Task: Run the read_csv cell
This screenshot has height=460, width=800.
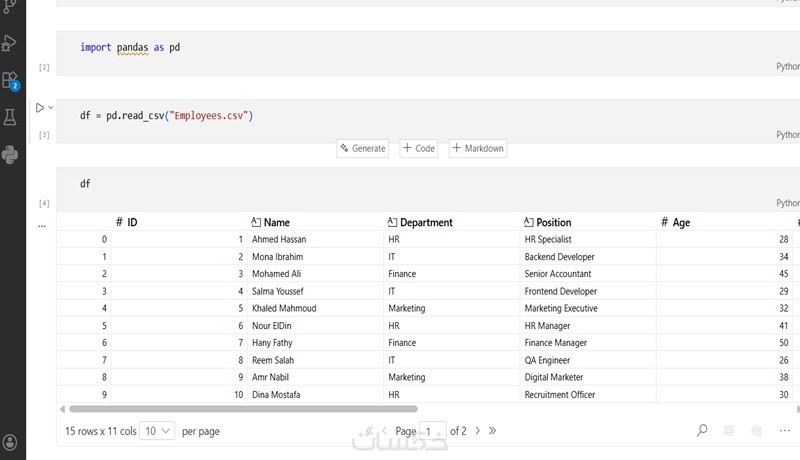Action: [x=40, y=107]
